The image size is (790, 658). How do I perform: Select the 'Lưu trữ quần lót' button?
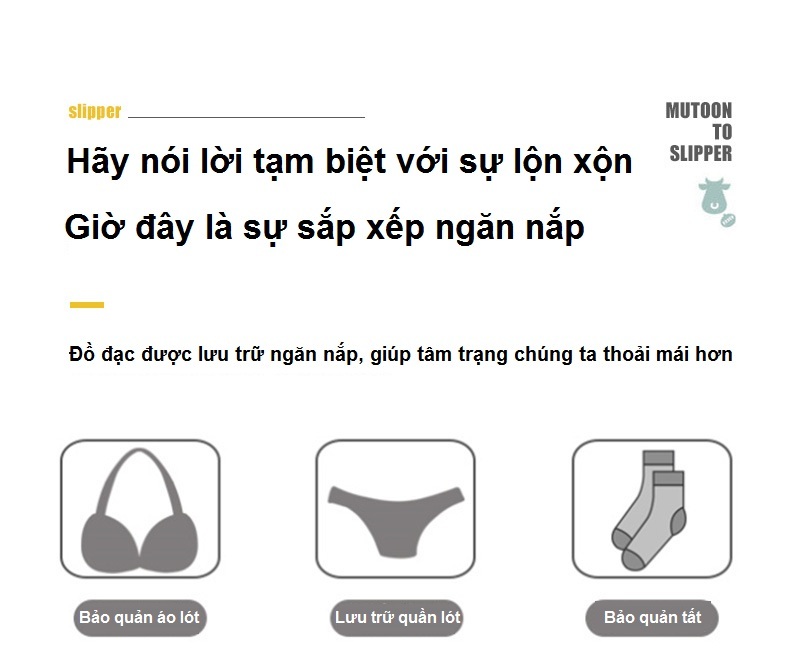[x=397, y=618]
